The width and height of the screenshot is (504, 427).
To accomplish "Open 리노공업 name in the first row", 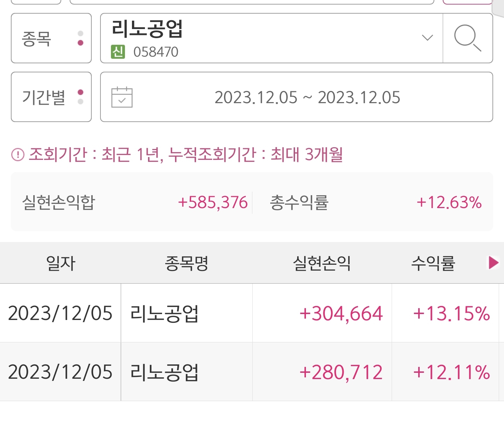I will point(164,313).
